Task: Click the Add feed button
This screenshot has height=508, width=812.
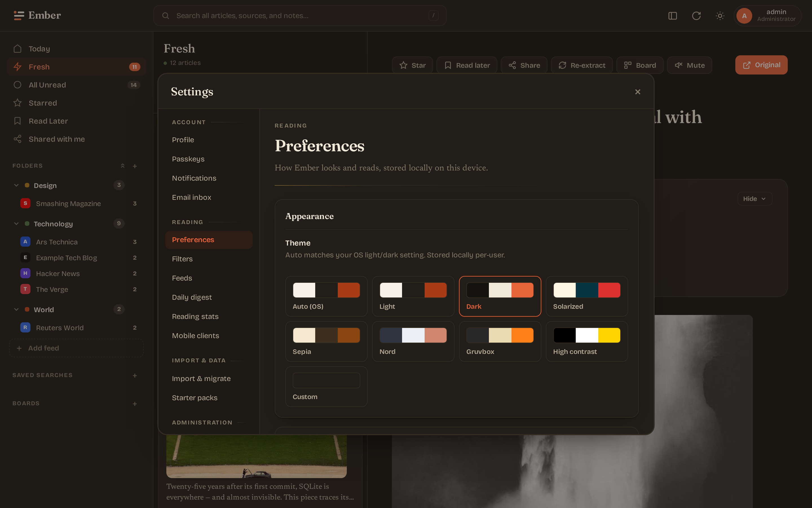Action: (76, 348)
